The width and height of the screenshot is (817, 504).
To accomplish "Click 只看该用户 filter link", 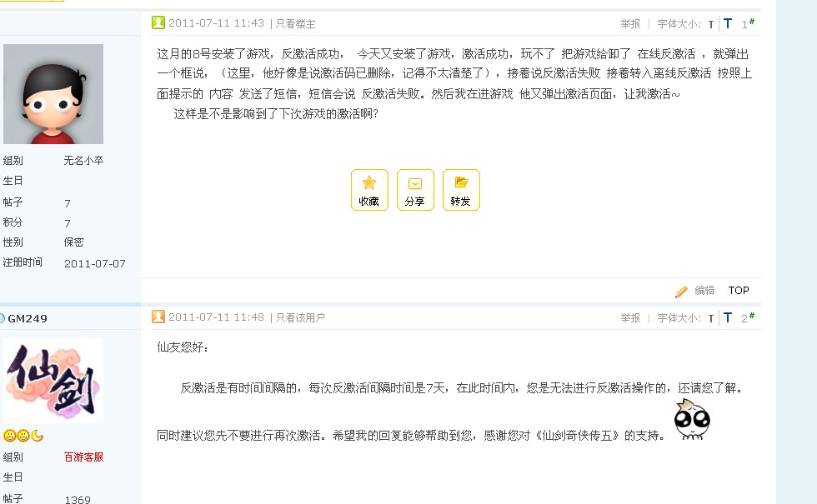I will coord(300,317).
